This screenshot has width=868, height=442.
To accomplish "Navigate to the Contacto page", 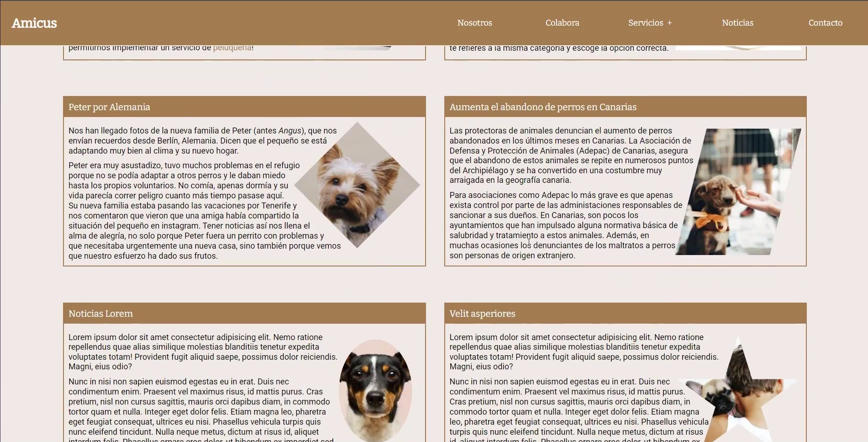I will click(825, 23).
